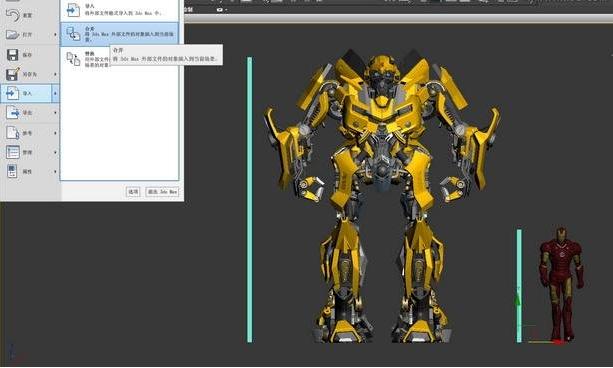Click the 退出 3ds Max exit button

tap(162, 192)
